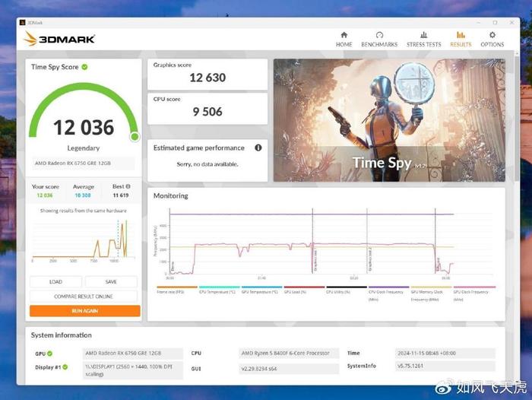
Task: Click the 3DMark app icon in title bar
Action: coord(22,23)
